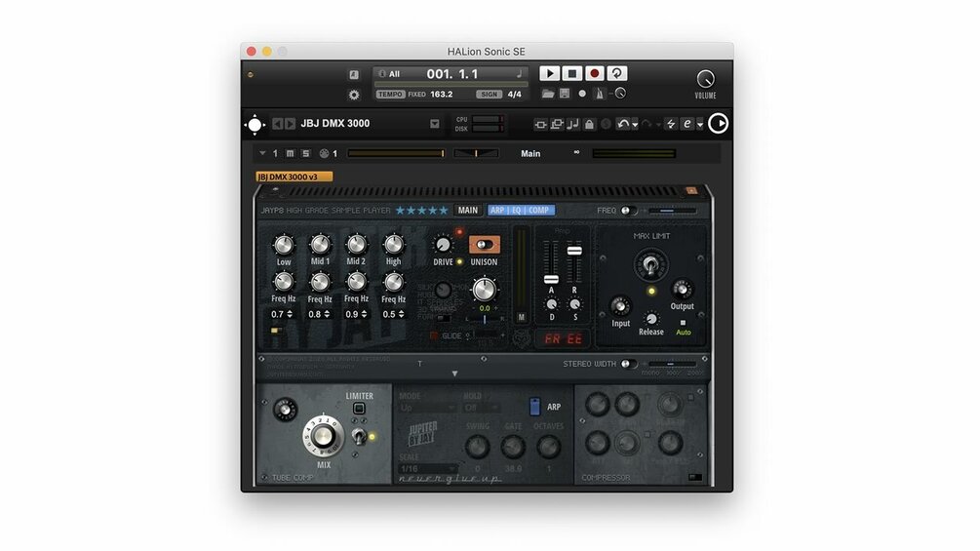
Task: Click the Stop transport button
Action: 571,74
